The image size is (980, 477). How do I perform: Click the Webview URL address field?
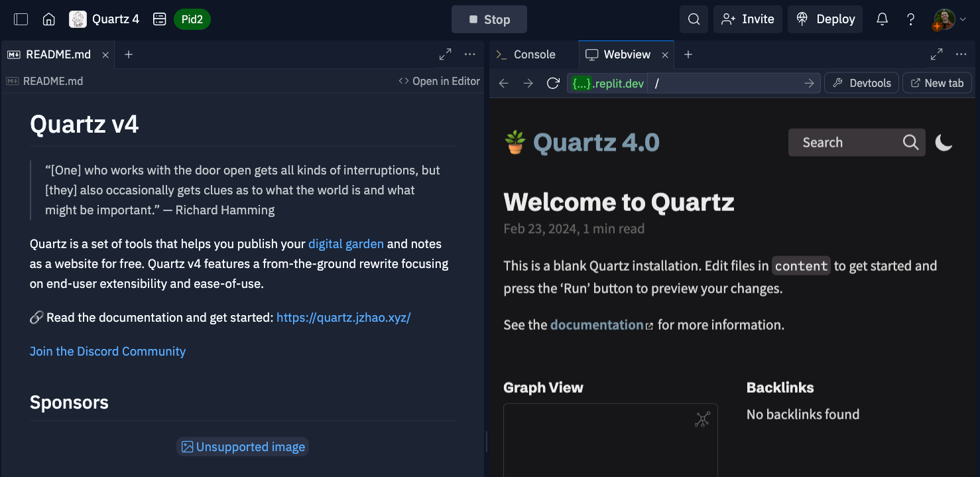pyautogui.click(x=723, y=83)
